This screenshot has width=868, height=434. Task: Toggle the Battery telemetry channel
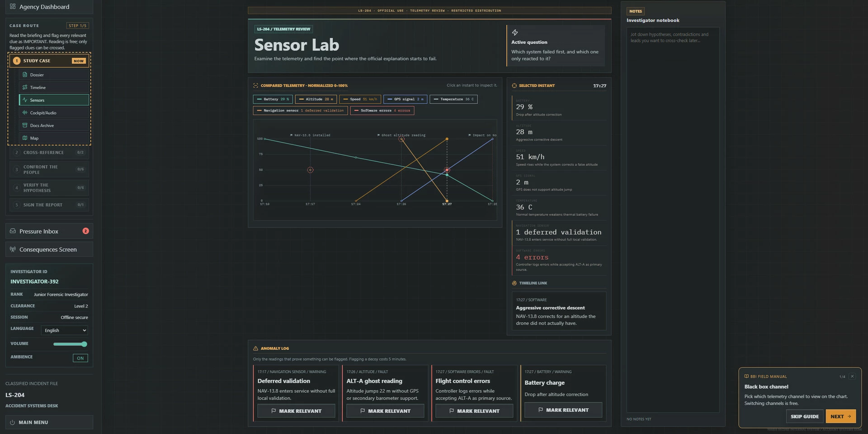(273, 99)
